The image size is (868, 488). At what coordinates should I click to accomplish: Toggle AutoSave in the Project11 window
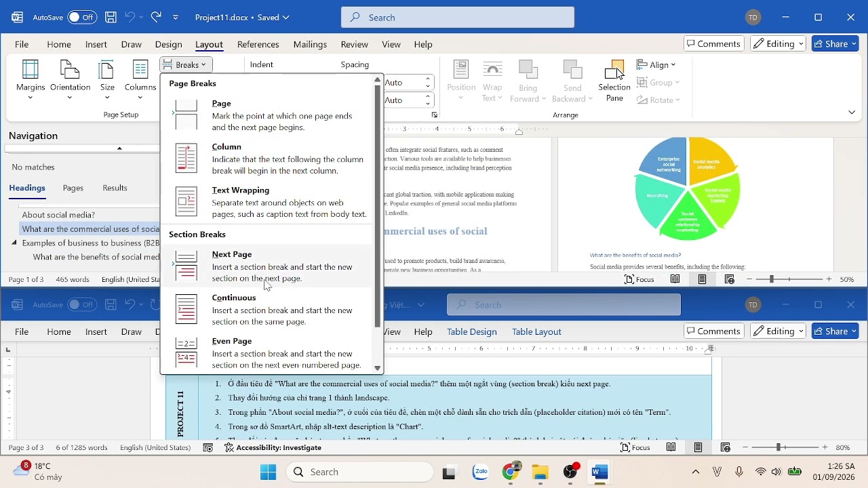click(82, 18)
